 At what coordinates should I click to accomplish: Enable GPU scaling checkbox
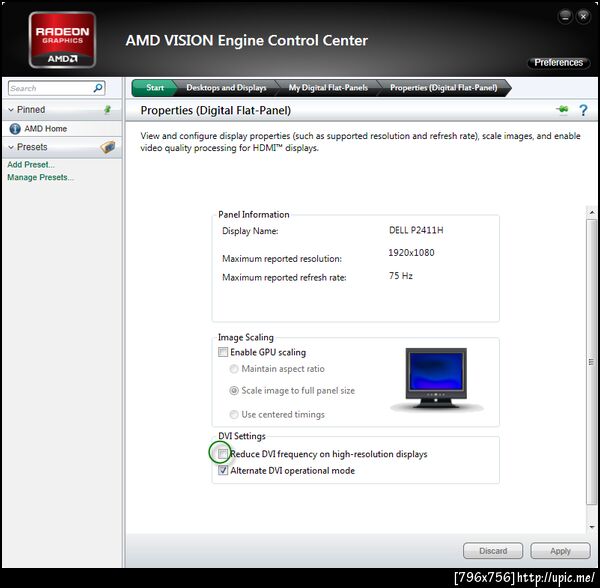pos(223,352)
